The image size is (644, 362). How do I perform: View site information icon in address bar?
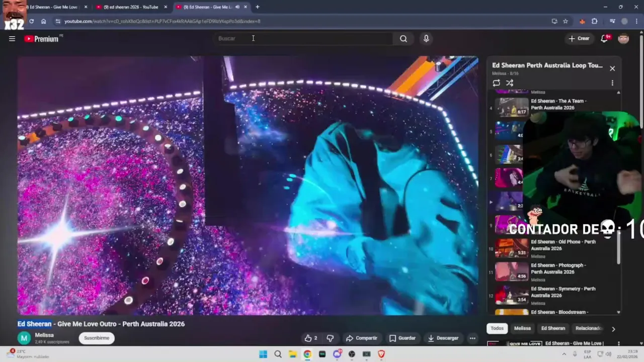[58, 21]
